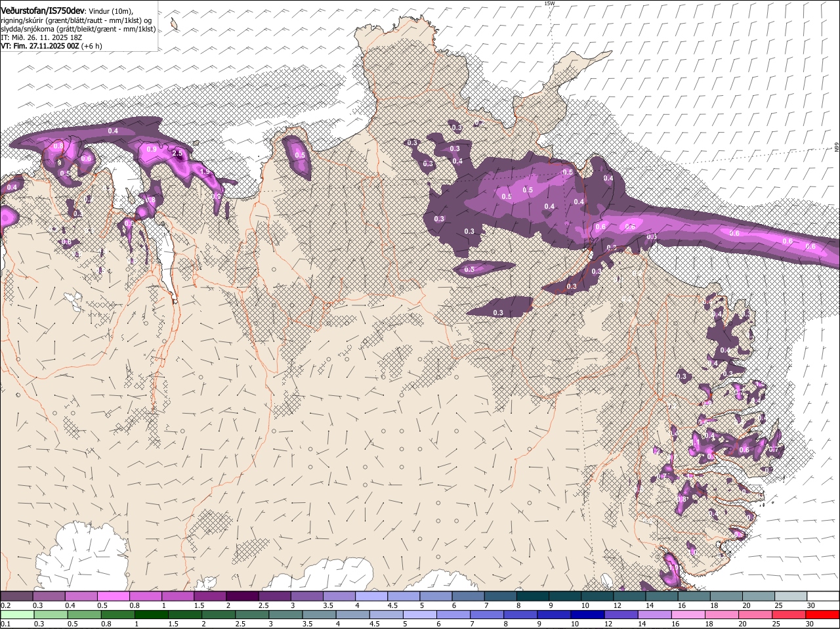Click the violet 14 swatch on the rain scale

coord(655,615)
